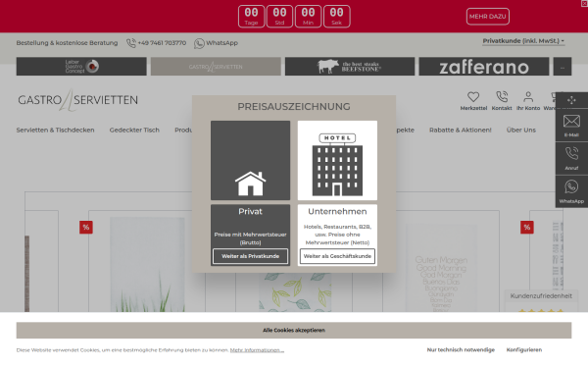Click the phone icon beside +49 7461 703770
Viewport: 588px width, 368px height.
click(x=131, y=43)
